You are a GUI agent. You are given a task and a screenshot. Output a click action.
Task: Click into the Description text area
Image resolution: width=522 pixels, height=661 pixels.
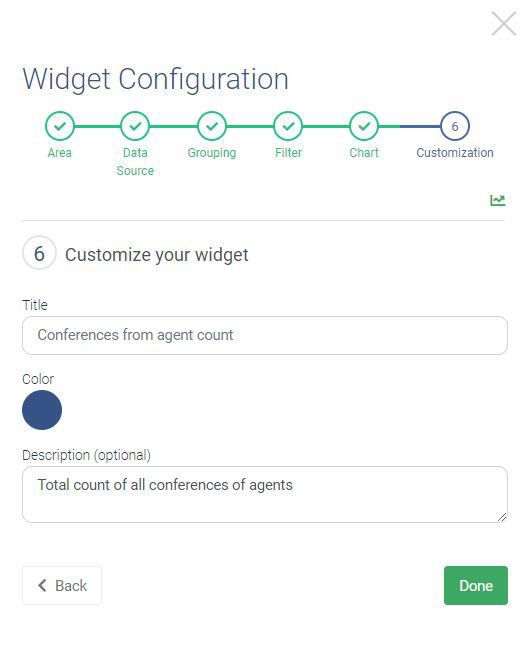265,494
